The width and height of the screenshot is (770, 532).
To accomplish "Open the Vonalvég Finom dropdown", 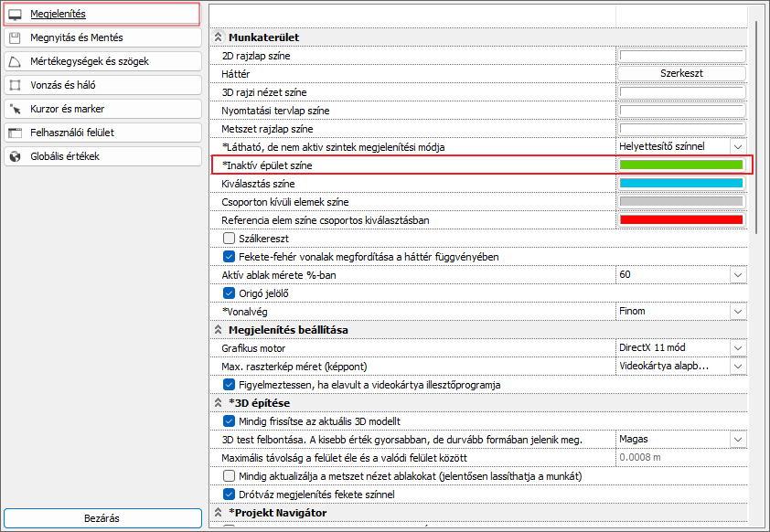I will (x=737, y=311).
